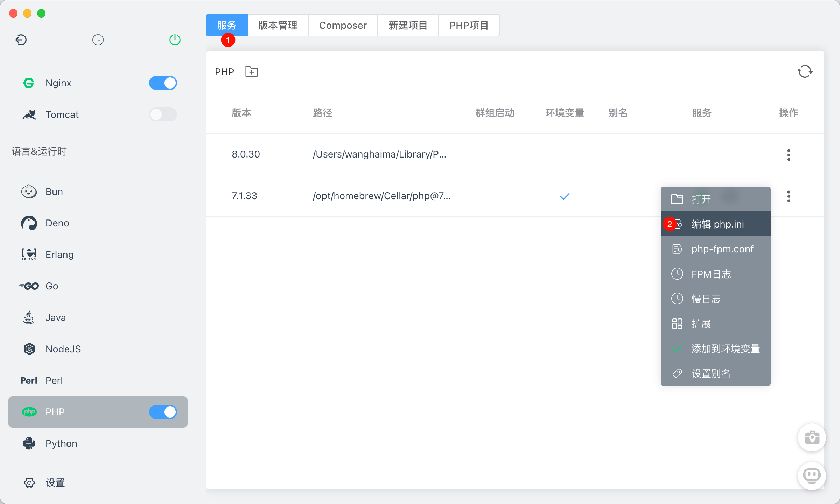
Task: Open the Go module
Action: pos(98,286)
